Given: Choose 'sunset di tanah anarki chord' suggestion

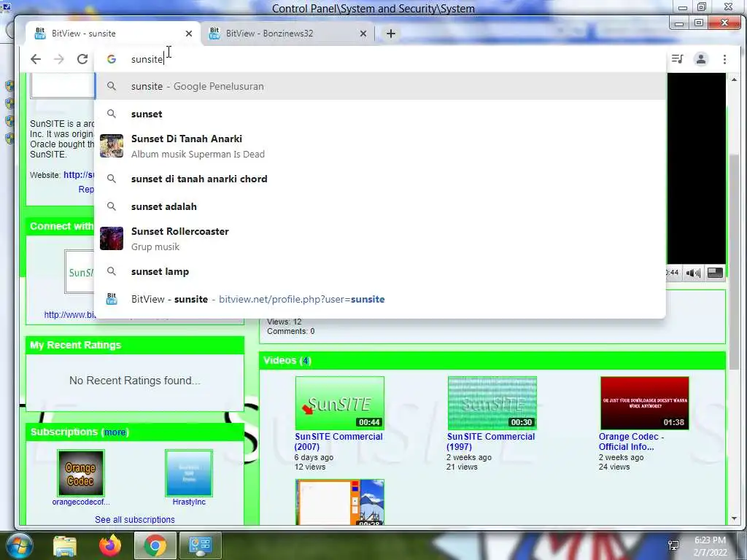Looking at the screenshot, I should coord(381,179).
